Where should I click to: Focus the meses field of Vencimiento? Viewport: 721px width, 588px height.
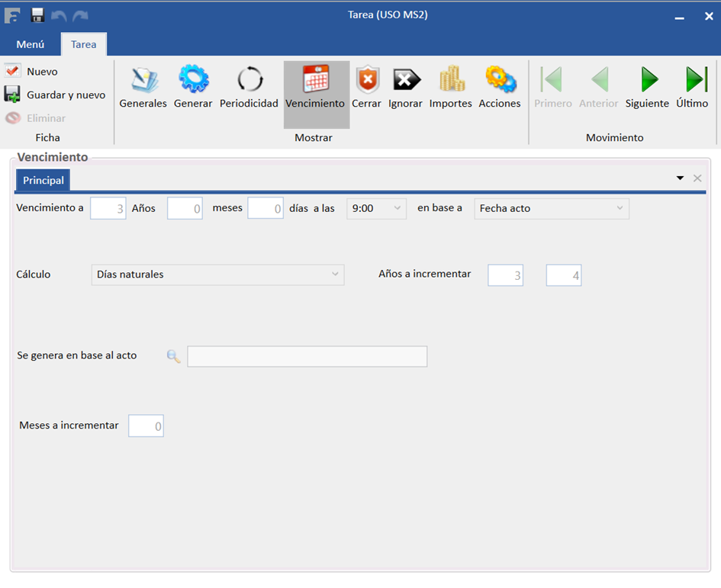(x=185, y=208)
